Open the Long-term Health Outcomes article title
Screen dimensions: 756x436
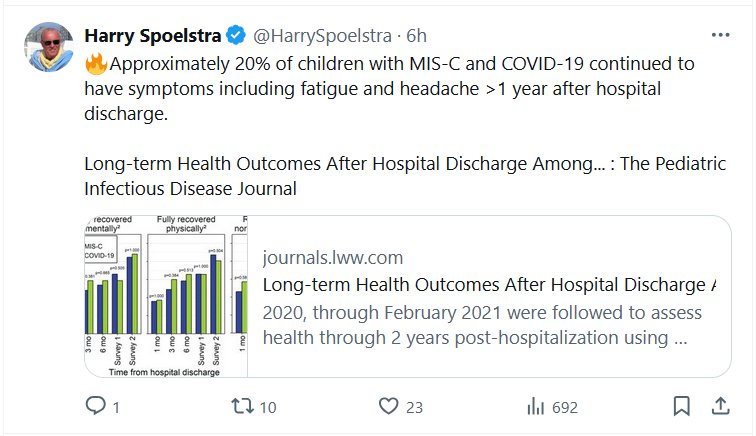pos(490,285)
